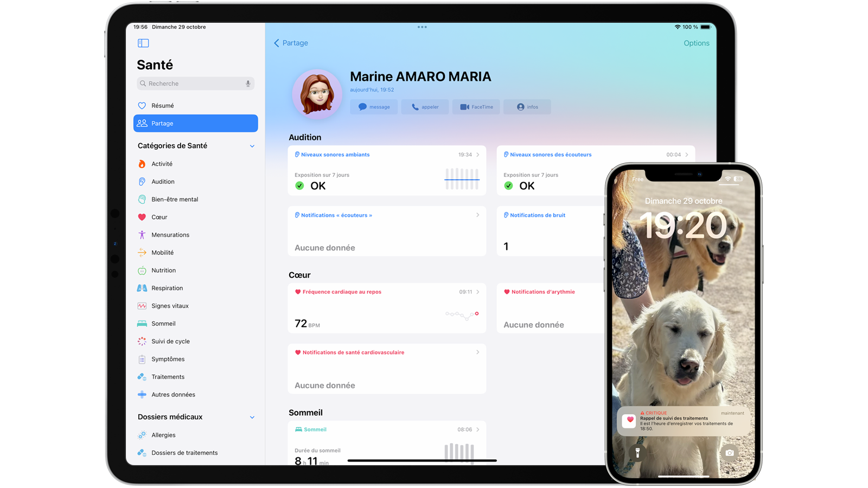Tap the ambient sound exposure bar chart

click(462, 179)
